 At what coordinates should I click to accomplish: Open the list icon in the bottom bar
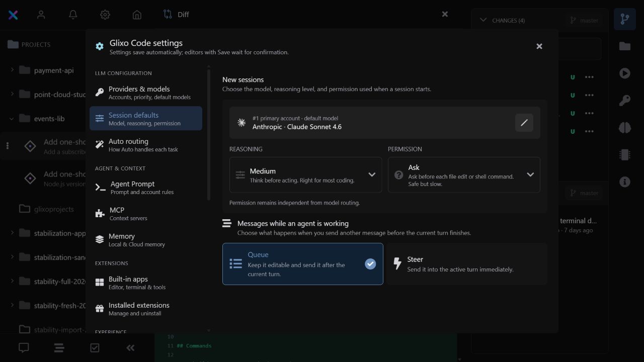[59, 347]
